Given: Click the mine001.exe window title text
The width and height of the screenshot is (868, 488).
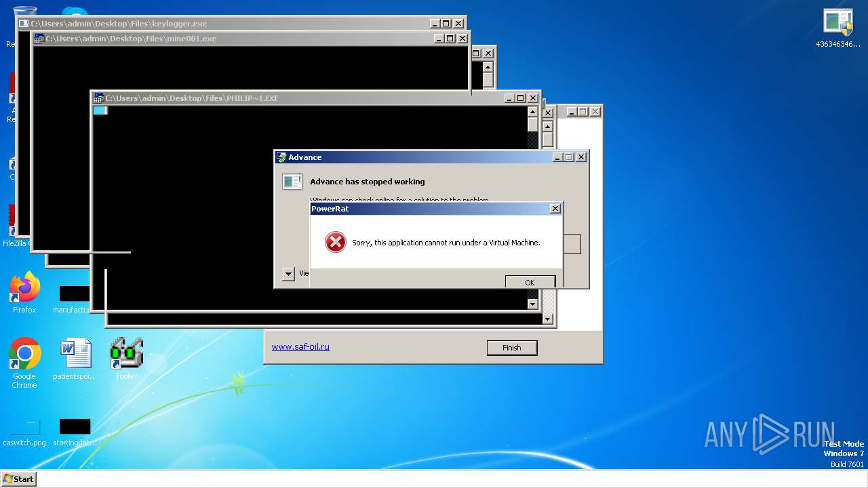Looking at the screenshot, I should pos(131,39).
